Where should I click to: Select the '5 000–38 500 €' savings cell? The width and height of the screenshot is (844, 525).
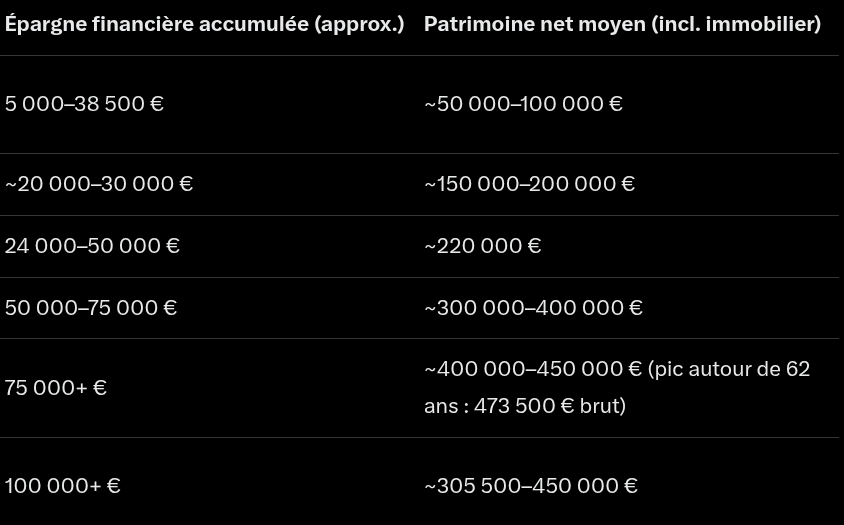click(84, 104)
